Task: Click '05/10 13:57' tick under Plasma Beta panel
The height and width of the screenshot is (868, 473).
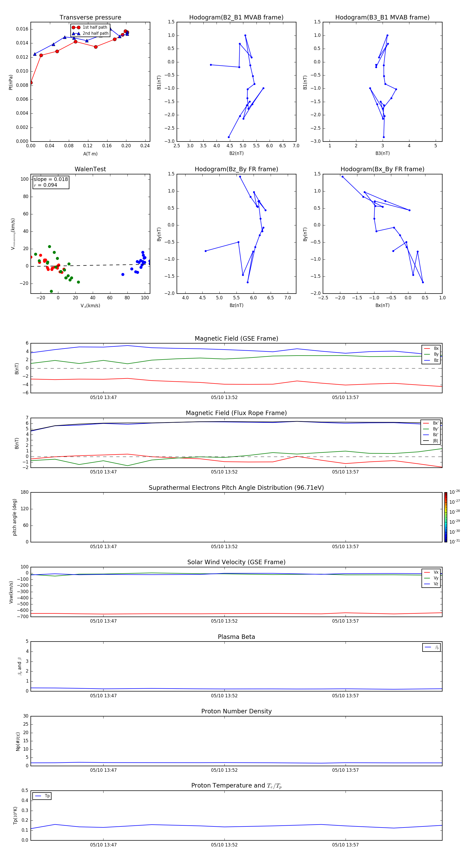Action: pyautogui.click(x=345, y=696)
